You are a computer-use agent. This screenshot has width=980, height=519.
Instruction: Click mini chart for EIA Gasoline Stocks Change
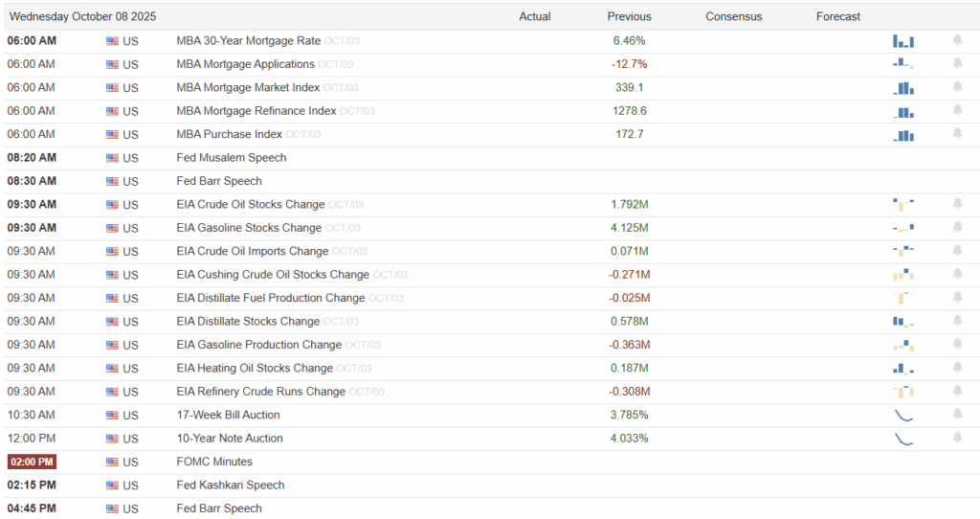(x=903, y=228)
